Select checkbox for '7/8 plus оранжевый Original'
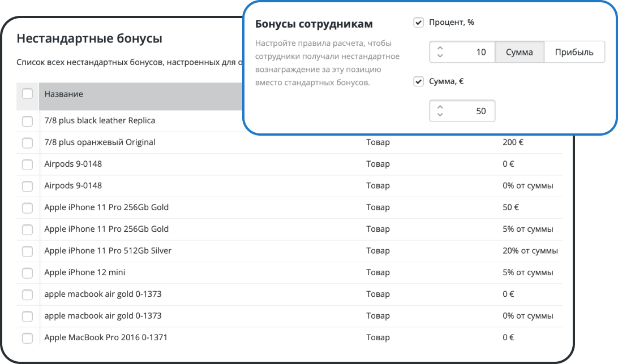This screenshot has height=364, width=618. [x=27, y=143]
